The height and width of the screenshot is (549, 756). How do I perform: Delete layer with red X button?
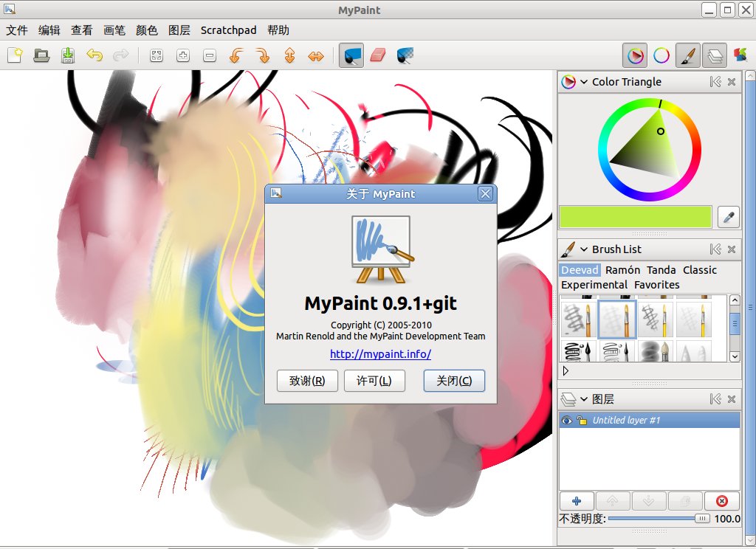[721, 501]
